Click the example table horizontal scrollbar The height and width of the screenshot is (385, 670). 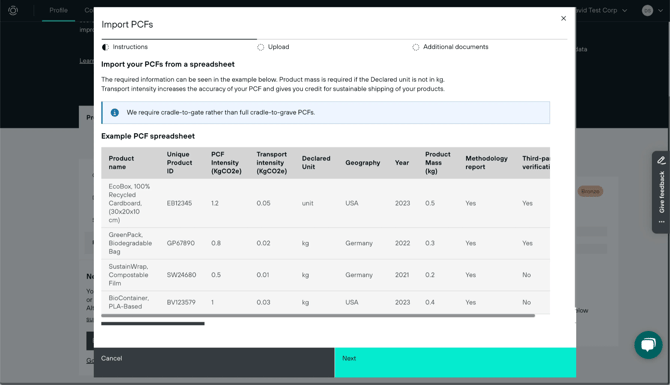tap(318, 316)
